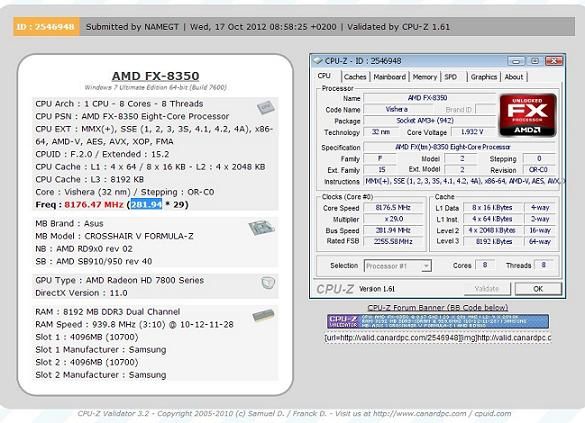
Task: Maximize the CPU-Z window
Action: coord(535,61)
